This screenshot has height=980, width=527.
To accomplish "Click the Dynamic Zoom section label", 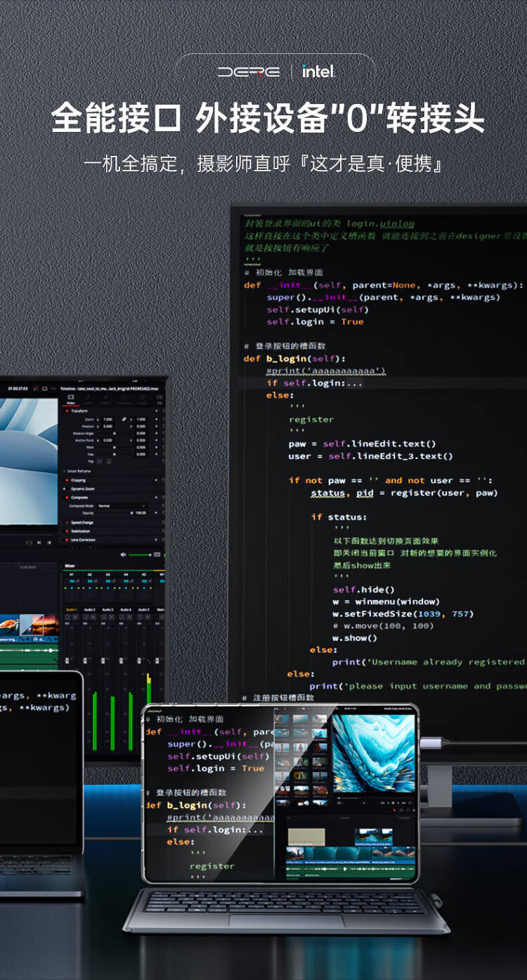I will 82,489.
